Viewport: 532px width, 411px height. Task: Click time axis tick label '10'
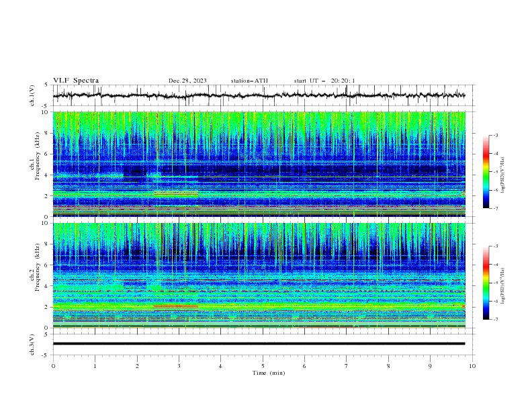pyautogui.click(x=472, y=366)
